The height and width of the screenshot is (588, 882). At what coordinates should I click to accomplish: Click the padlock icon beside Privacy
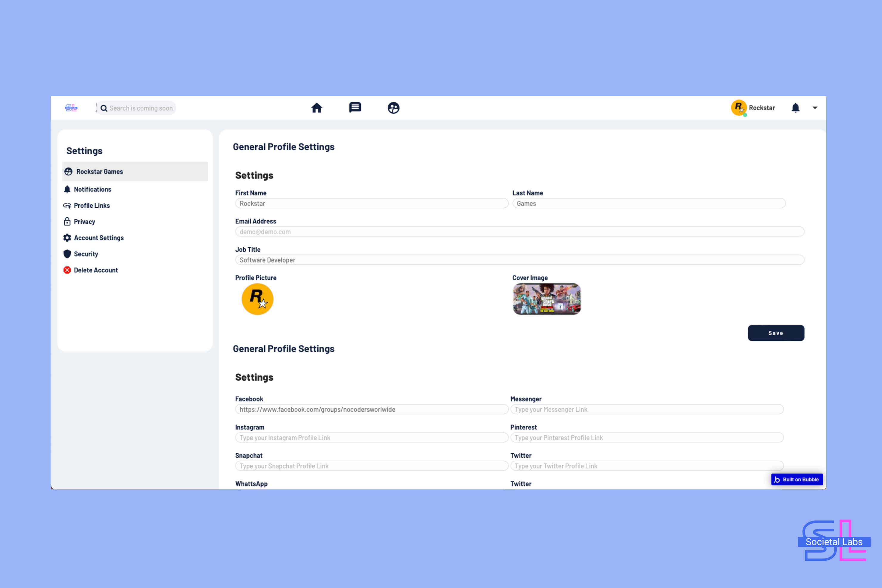(68, 221)
